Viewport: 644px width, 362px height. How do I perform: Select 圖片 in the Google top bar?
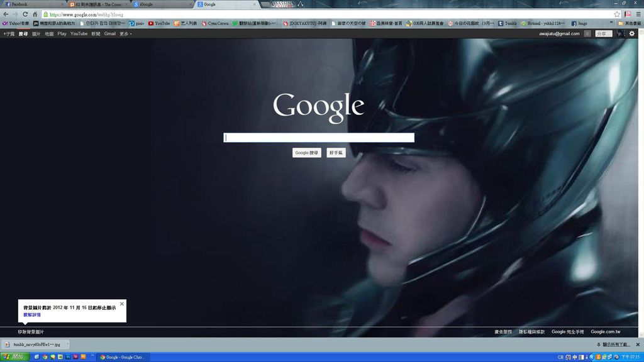pyautogui.click(x=36, y=34)
